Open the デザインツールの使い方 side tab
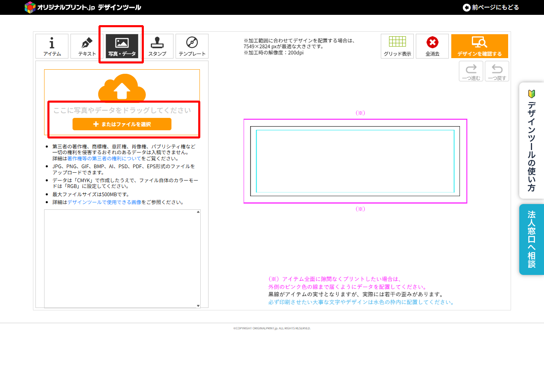Image resolution: width=544 pixels, height=392 pixels. point(532,141)
